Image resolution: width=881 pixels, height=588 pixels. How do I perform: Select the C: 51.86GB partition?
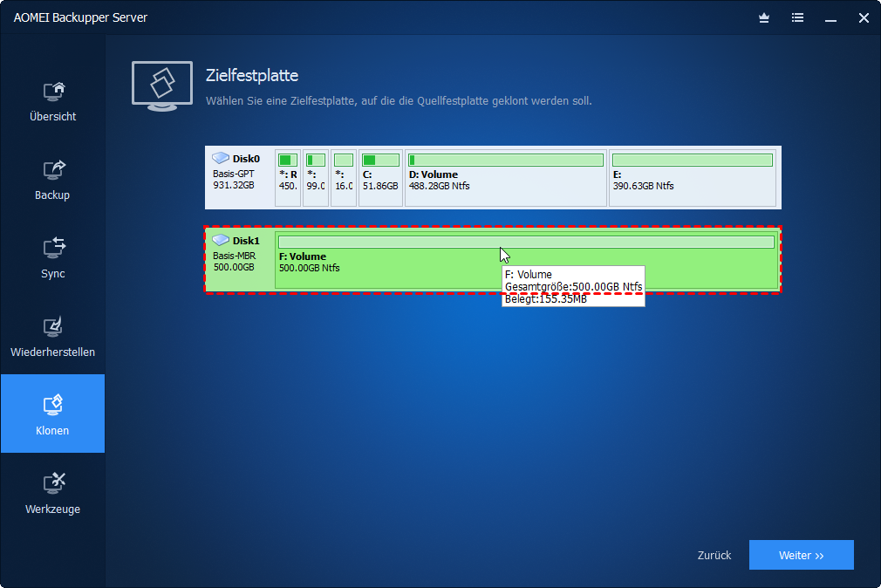click(x=380, y=178)
